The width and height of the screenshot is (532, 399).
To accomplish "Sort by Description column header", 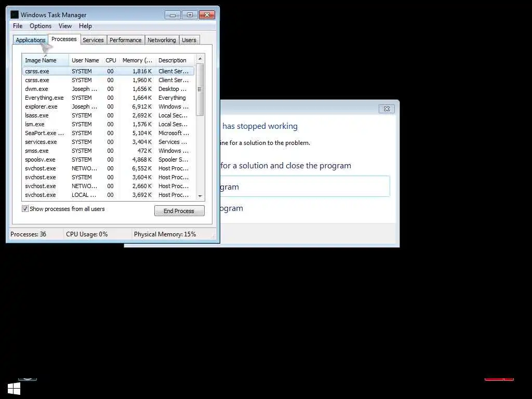I will [175, 60].
